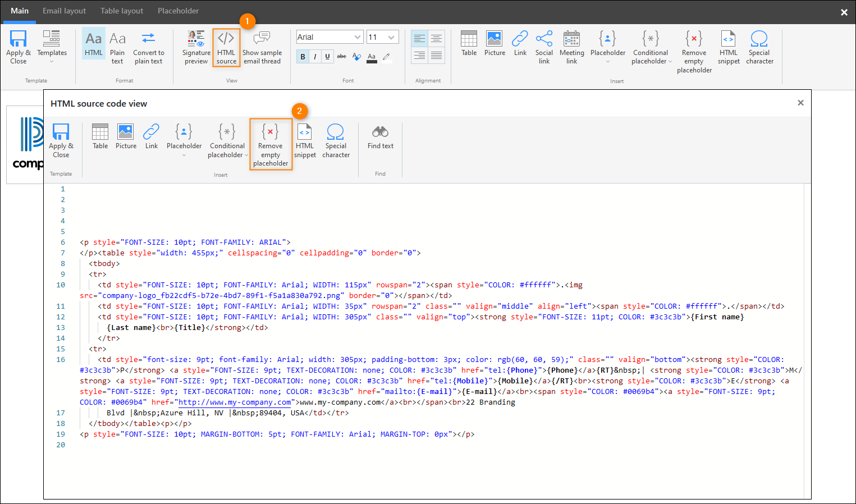Toggle italic formatting

coord(315,57)
